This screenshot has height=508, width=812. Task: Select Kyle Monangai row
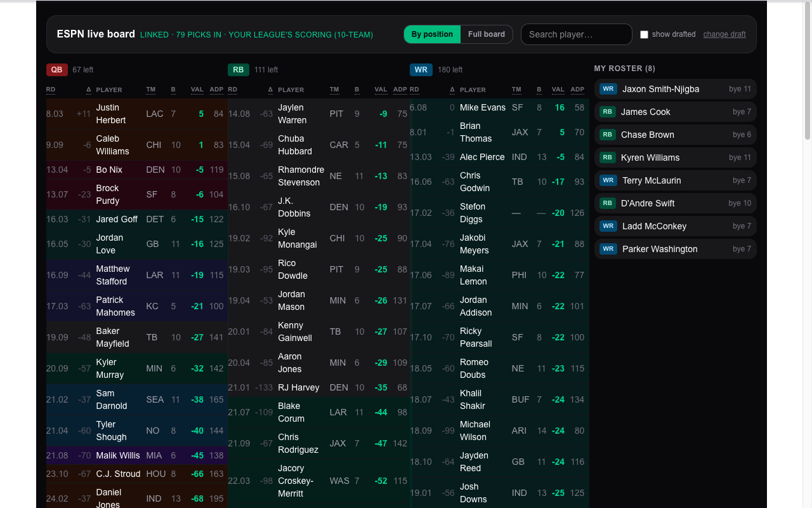click(x=318, y=238)
